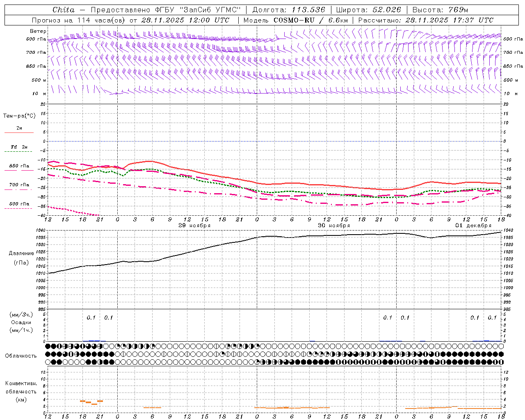Click the "Долгота: 113.536" longitude field
Screen dimensions: 525x420
289,10
